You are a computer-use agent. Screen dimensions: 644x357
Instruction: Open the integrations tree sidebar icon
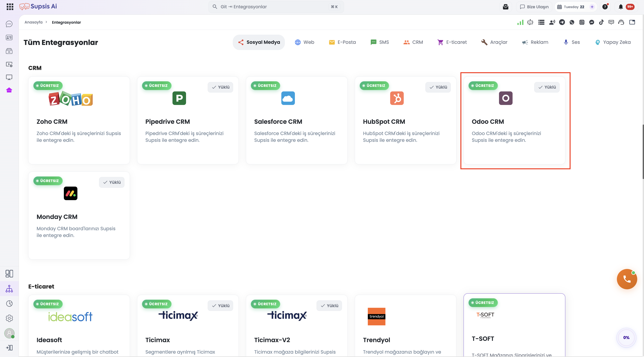[x=9, y=289]
